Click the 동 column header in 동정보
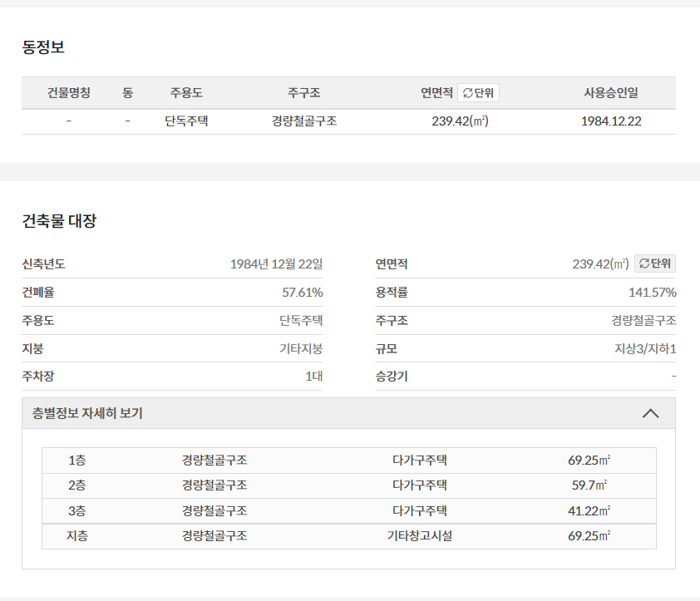The image size is (700, 601). 128,93
